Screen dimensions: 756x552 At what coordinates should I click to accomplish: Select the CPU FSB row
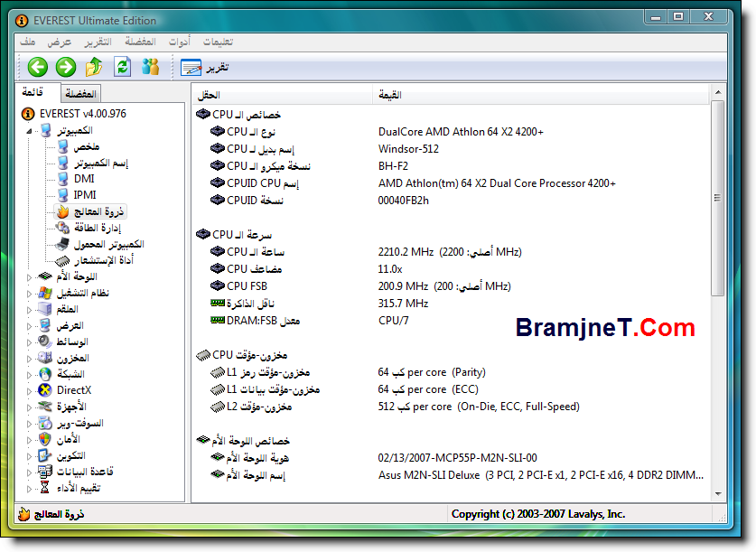451,286
